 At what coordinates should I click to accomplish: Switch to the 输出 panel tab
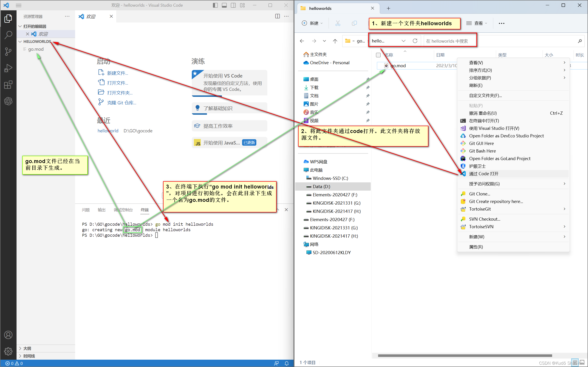[102, 210]
